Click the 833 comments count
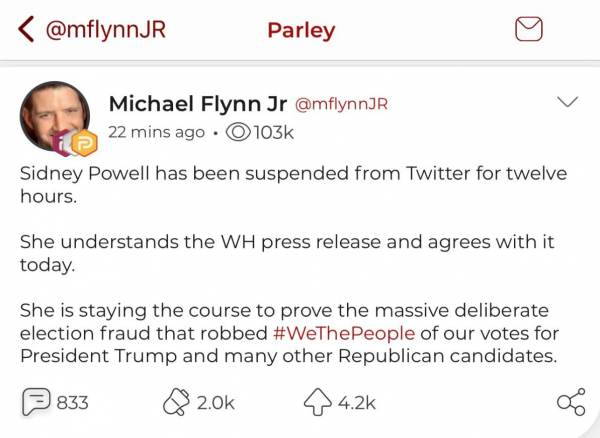600x438 pixels. coord(73,403)
